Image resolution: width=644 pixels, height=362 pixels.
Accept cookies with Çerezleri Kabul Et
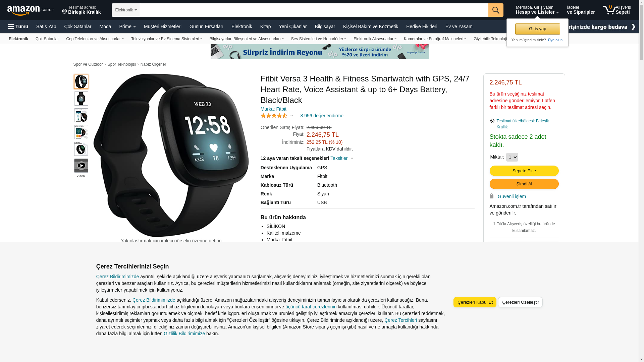pos(475,302)
